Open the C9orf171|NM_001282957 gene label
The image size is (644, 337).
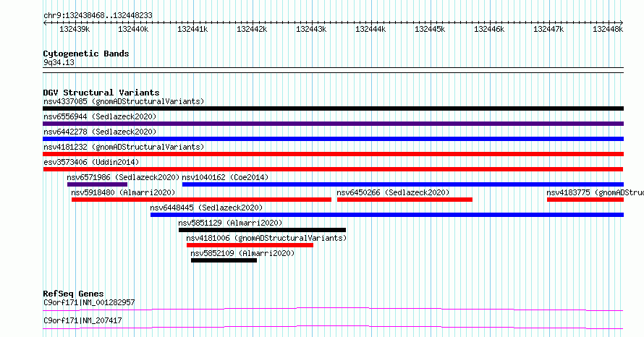click(x=89, y=302)
